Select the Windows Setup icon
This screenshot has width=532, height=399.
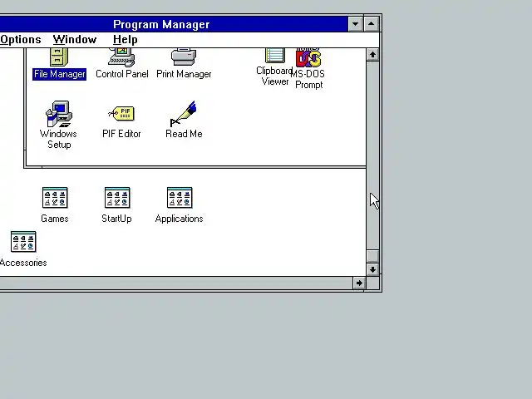(x=59, y=114)
